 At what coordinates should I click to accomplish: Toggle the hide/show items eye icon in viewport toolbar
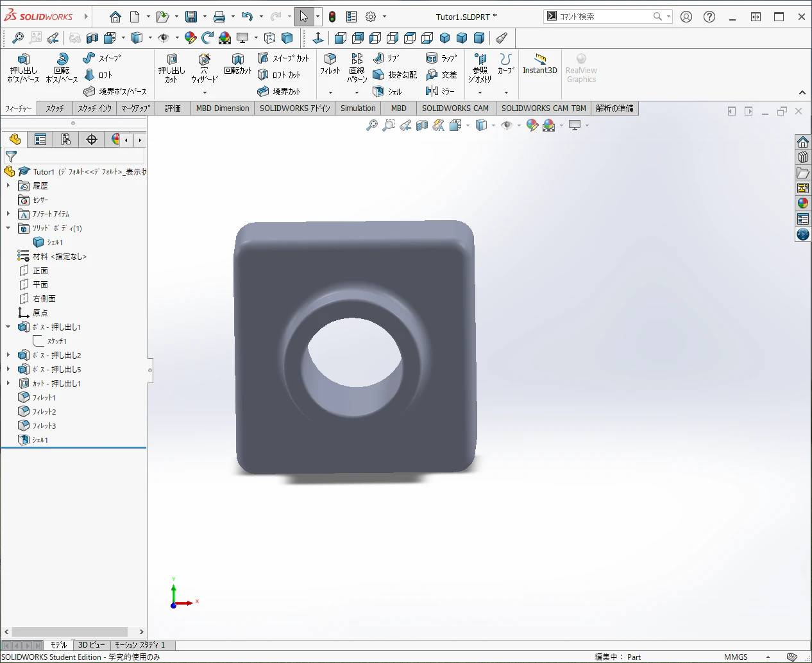tap(507, 125)
